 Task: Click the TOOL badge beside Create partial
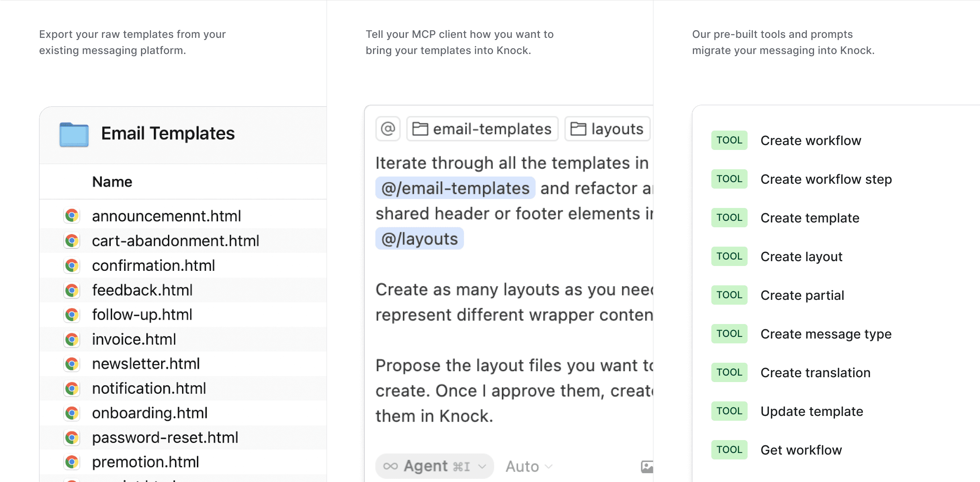tap(729, 295)
